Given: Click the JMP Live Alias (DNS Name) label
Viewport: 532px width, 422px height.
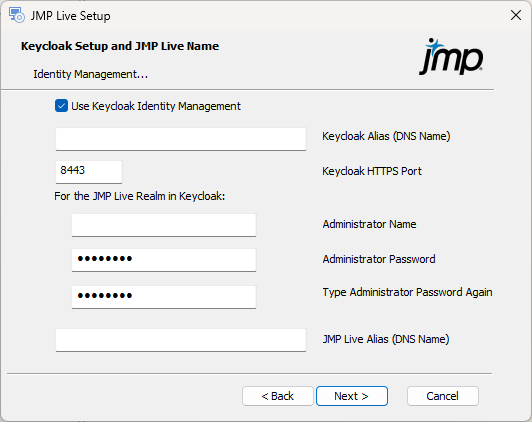Looking at the screenshot, I should click(x=386, y=339).
